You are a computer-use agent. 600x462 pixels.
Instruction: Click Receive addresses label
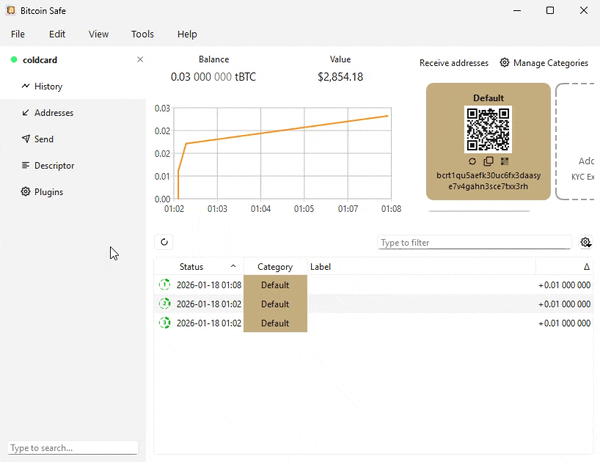453,63
